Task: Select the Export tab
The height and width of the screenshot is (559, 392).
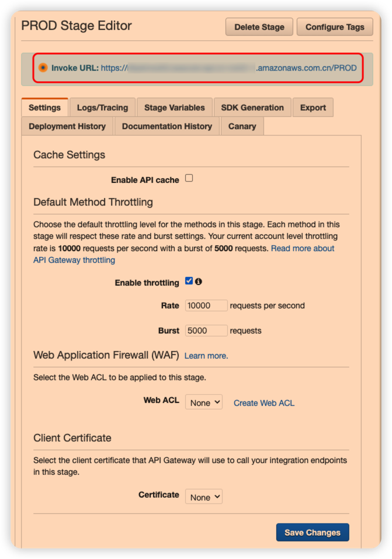Action: [x=313, y=107]
